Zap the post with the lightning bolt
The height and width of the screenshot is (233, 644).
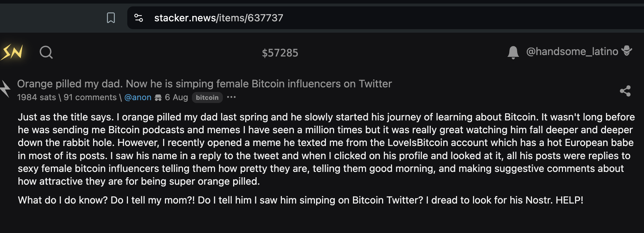click(x=5, y=89)
